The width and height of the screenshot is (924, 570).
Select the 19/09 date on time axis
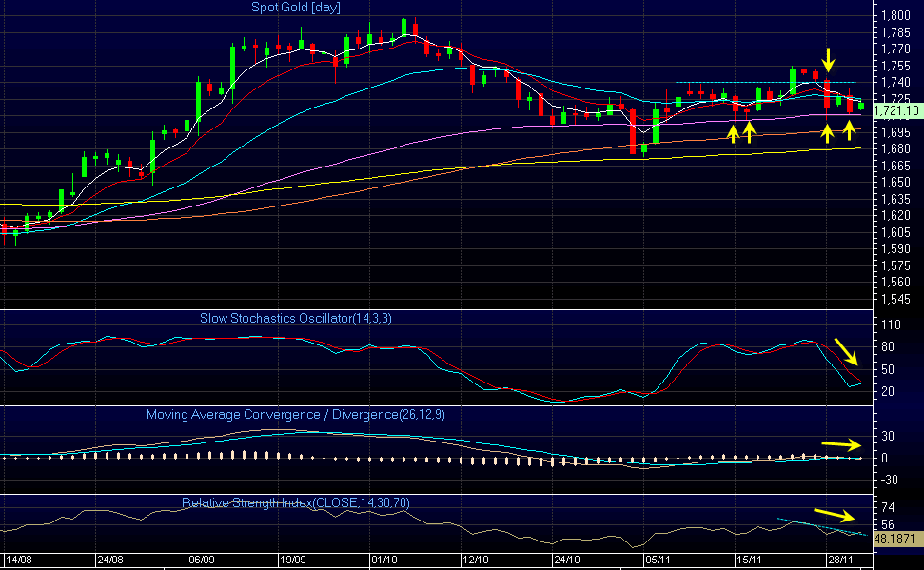[x=293, y=561]
